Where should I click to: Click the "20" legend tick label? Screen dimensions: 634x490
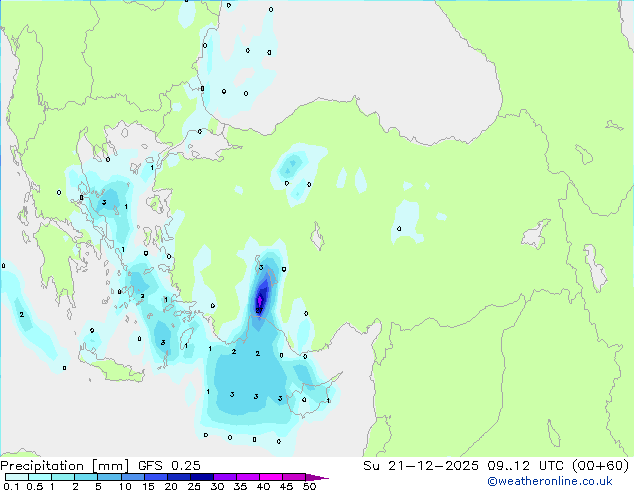click(171, 486)
